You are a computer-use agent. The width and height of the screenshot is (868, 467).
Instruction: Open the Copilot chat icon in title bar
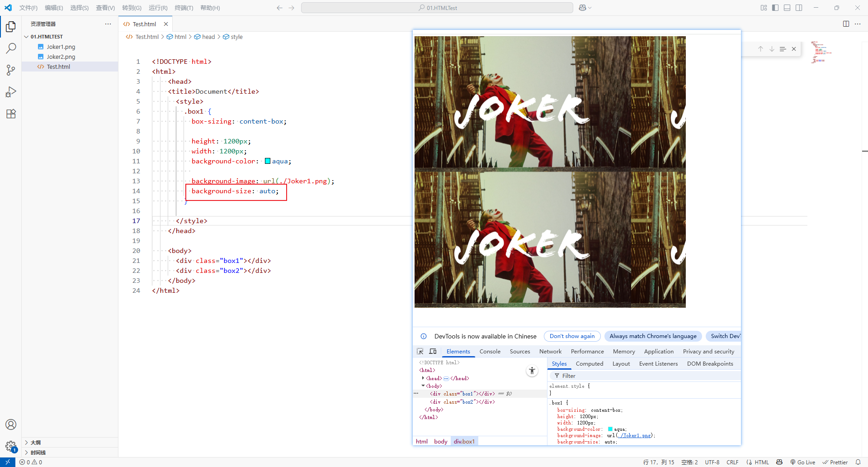point(582,8)
